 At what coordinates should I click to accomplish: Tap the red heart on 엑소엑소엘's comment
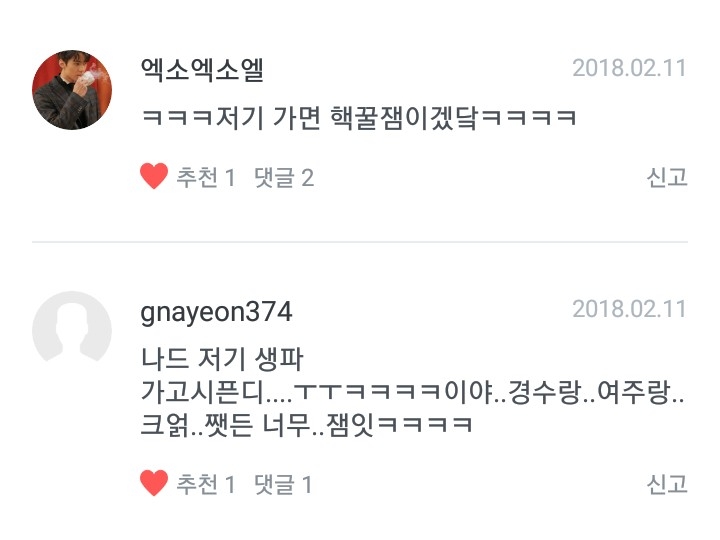(154, 176)
